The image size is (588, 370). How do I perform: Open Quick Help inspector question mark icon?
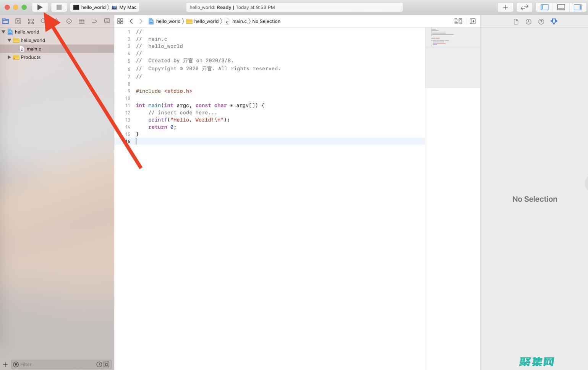pos(541,21)
